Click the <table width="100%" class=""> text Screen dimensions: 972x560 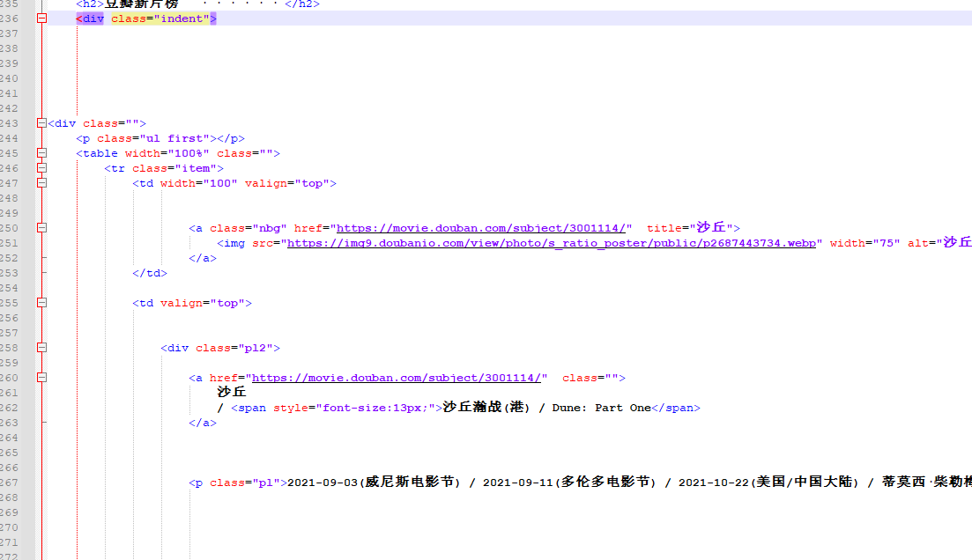coord(178,153)
